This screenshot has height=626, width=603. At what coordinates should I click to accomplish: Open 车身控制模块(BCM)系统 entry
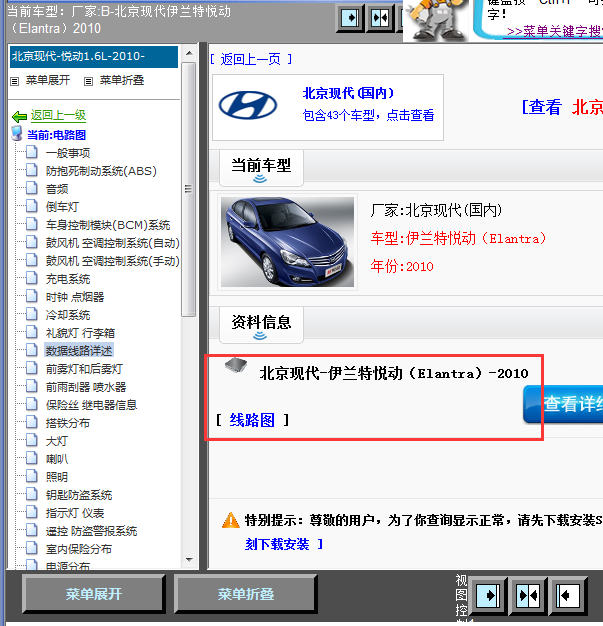click(108, 225)
